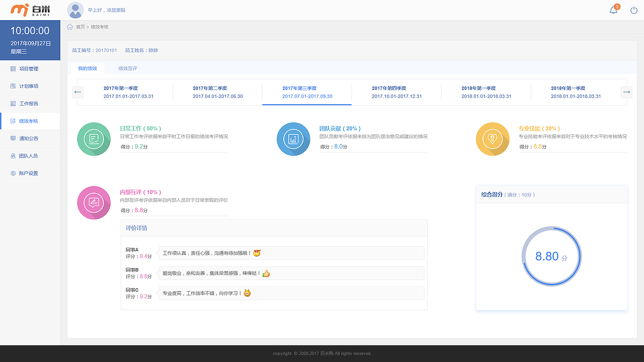Click the 计划事项 sidebar icon

pyautogui.click(x=13, y=86)
